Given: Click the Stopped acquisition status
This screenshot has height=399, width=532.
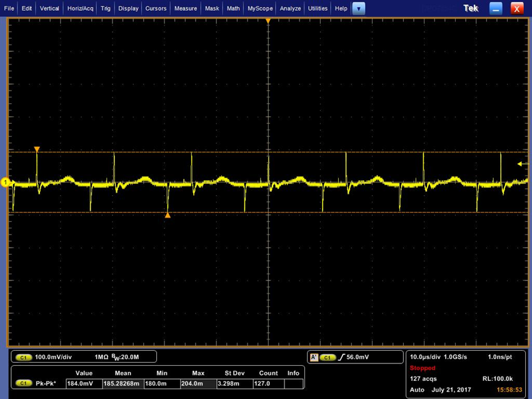Looking at the screenshot, I should pyautogui.click(x=423, y=368).
